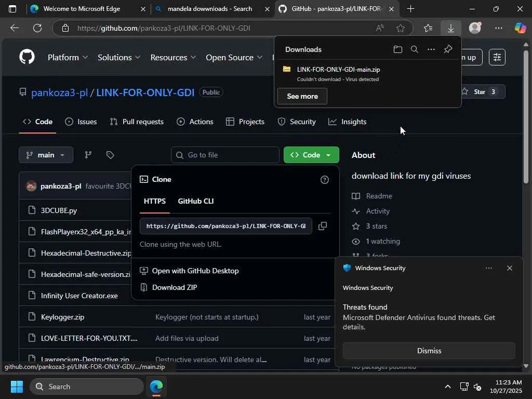
Task: Choose Open with GitHub Desktop
Action: pyautogui.click(x=195, y=271)
